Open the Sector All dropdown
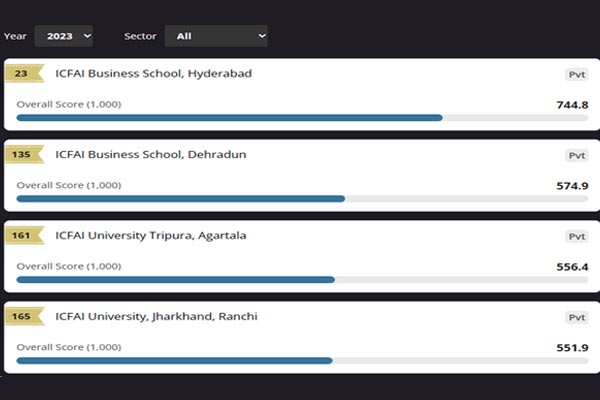 216,36
